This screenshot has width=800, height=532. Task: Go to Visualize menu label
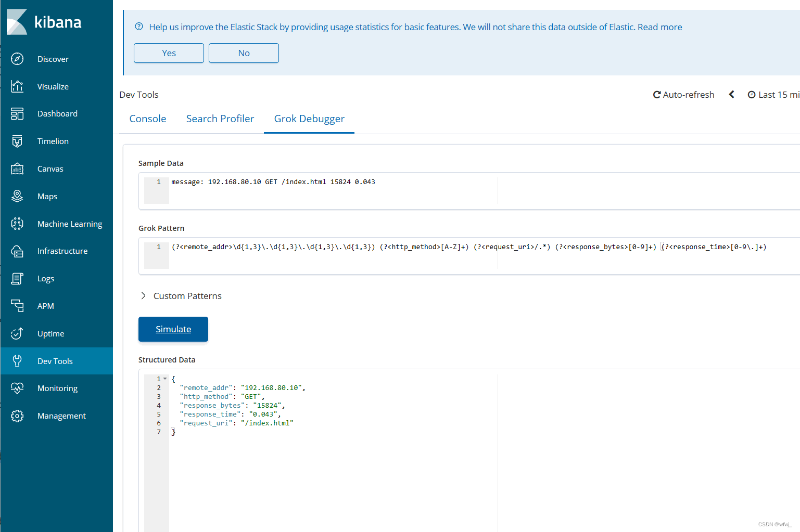(53, 87)
